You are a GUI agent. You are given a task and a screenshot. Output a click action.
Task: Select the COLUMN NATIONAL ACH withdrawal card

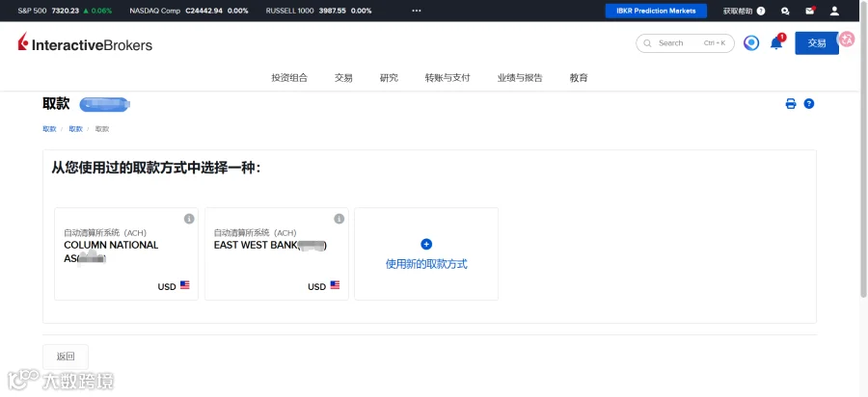click(126, 253)
